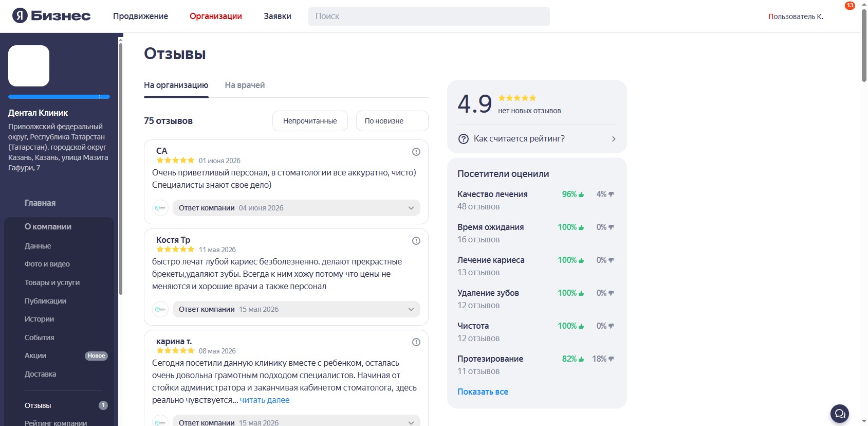Click the Новое badge beside Акции
The height and width of the screenshot is (426, 868).
pyautogui.click(x=96, y=356)
